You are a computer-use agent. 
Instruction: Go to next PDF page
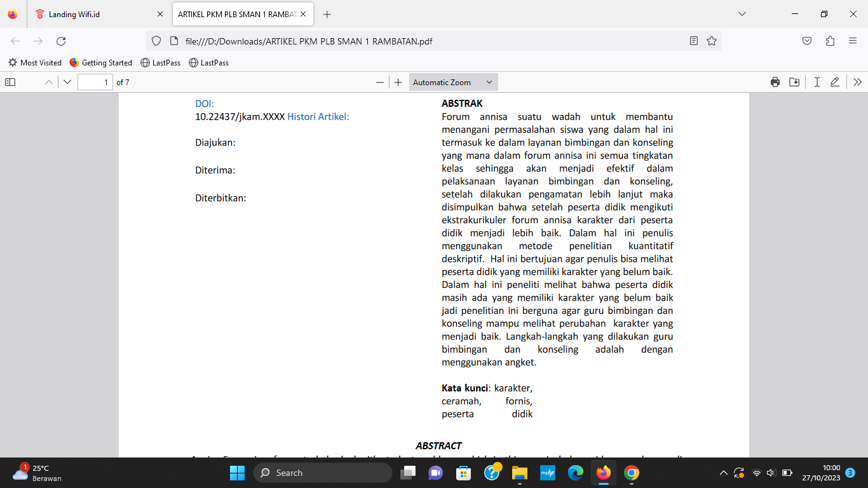pos(67,82)
